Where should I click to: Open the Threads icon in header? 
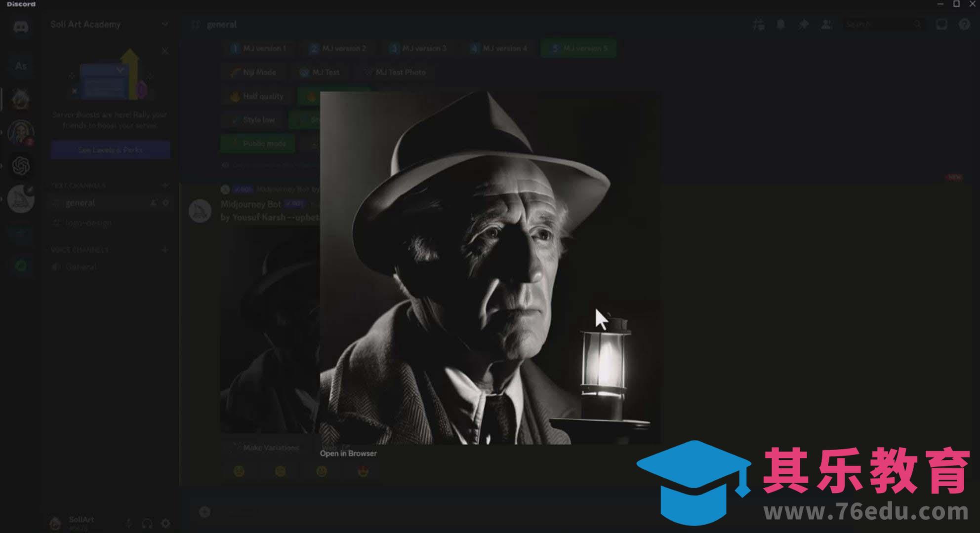[759, 24]
